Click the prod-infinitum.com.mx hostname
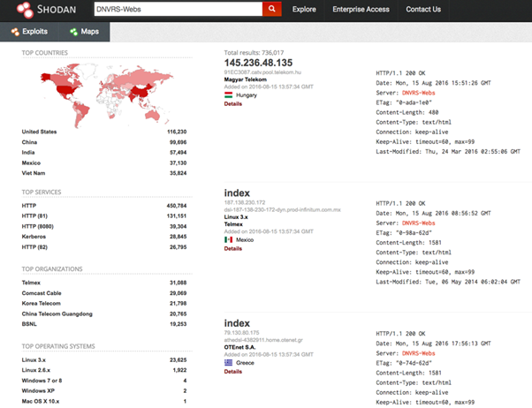This screenshot has height=408, width=532. 282,210
